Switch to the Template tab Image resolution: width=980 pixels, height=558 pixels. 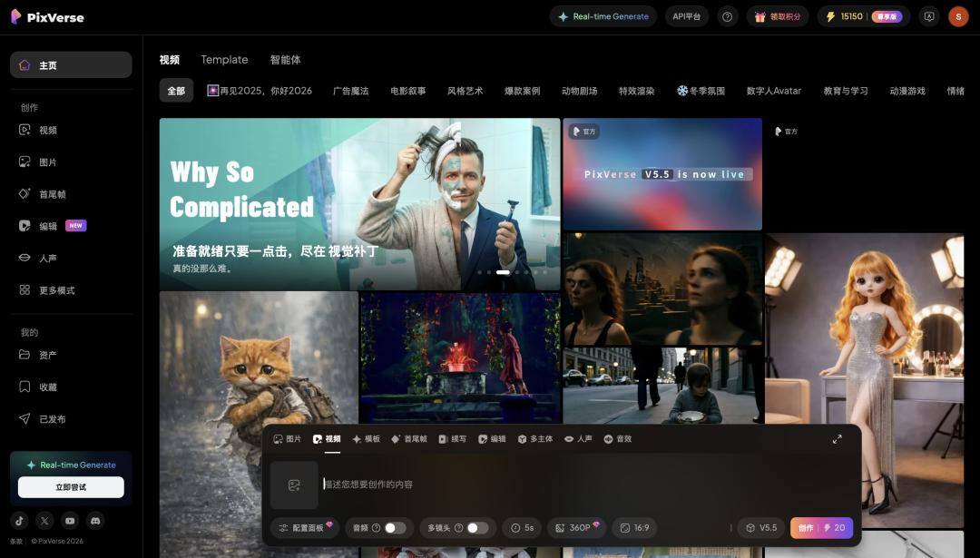[224, 59]
